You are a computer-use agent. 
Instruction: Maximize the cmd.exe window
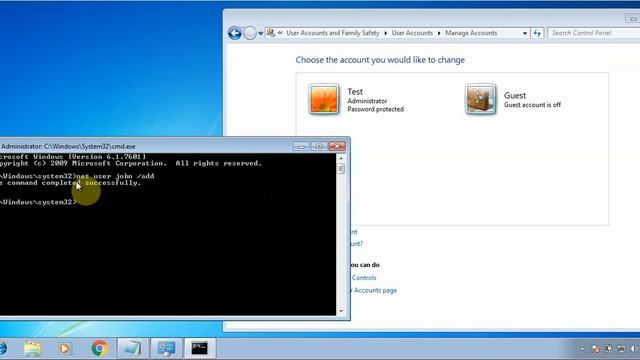point(319,146)
